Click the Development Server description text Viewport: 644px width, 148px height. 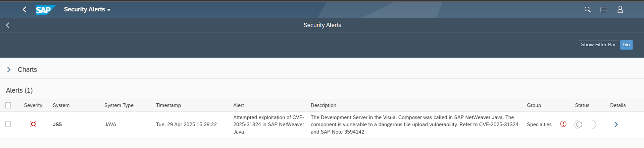click(414, 125)
